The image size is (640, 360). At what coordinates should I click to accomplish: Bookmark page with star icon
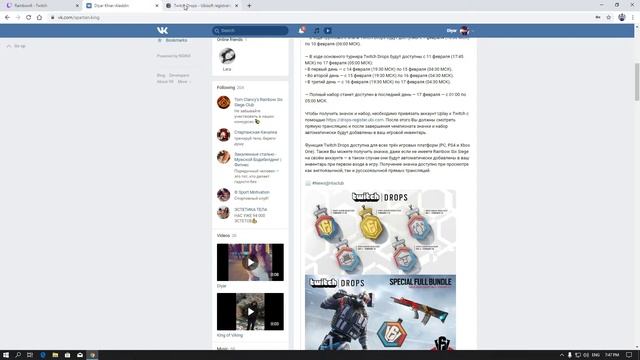tap(609, 18)
